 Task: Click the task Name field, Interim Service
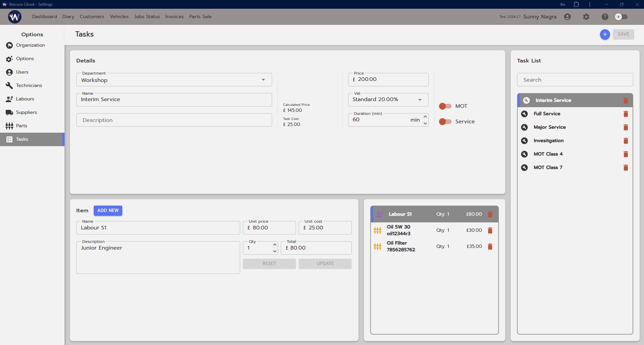pos(174,100)
